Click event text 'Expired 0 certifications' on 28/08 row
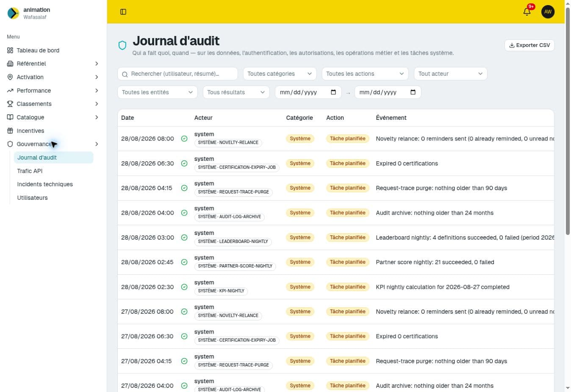The image size is (571, 392). [407, 163]
